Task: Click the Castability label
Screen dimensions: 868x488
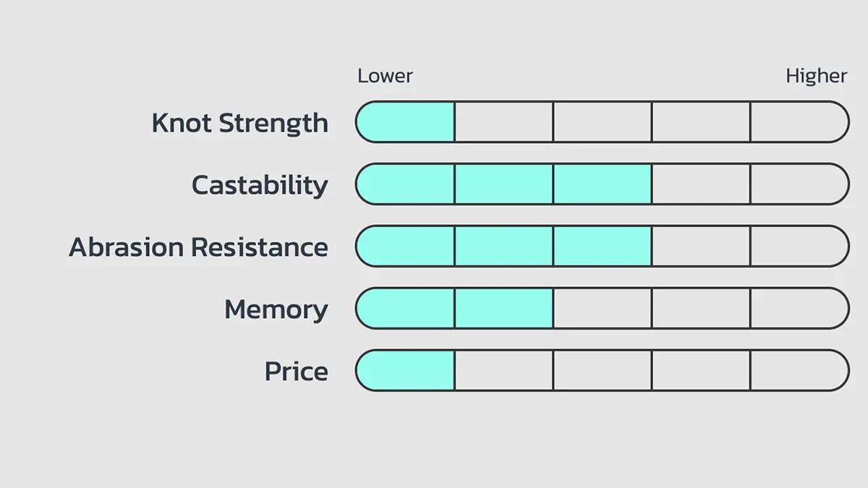Action: pos(259,185)
